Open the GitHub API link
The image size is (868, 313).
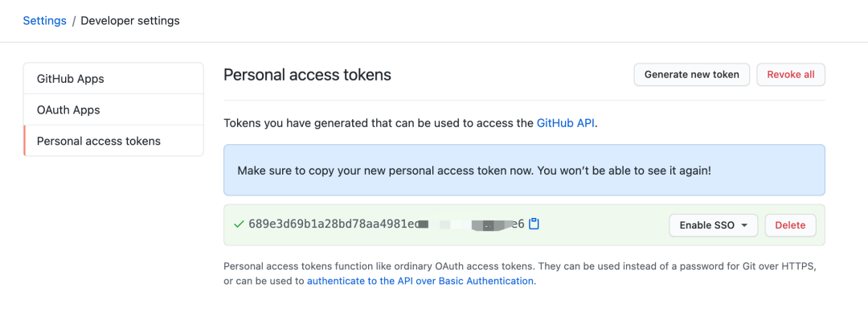(x=566, y=123)
